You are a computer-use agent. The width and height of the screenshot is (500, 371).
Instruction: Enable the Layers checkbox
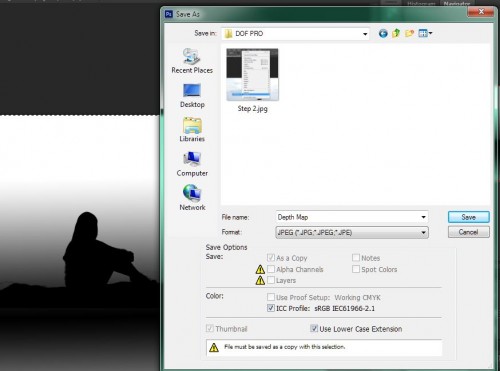271,280
